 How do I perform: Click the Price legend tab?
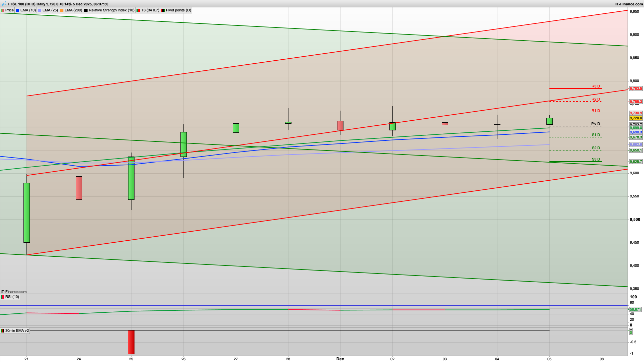9,10
